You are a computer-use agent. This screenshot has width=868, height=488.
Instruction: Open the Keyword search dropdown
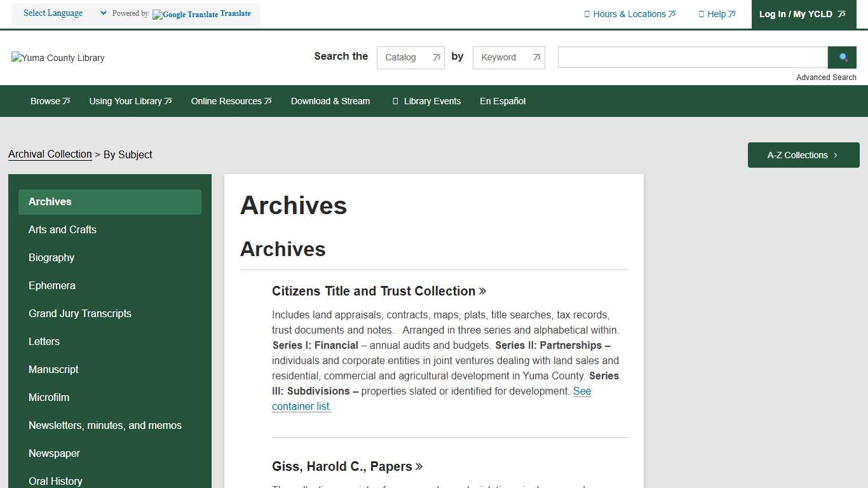508,57
